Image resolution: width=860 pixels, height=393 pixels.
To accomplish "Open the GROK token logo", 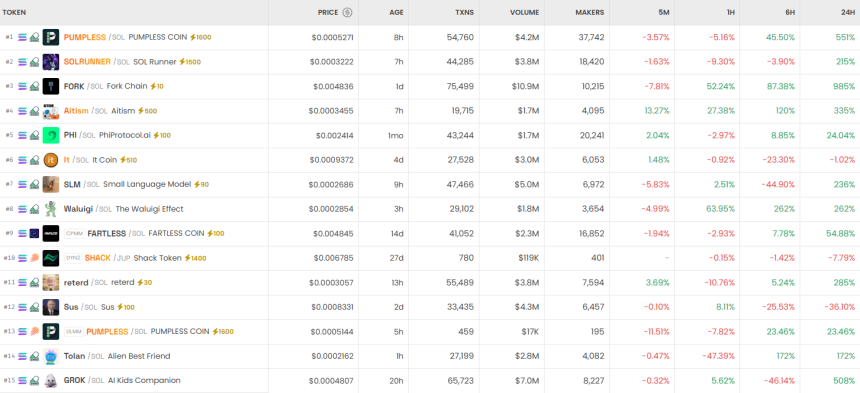I will 51,380.
